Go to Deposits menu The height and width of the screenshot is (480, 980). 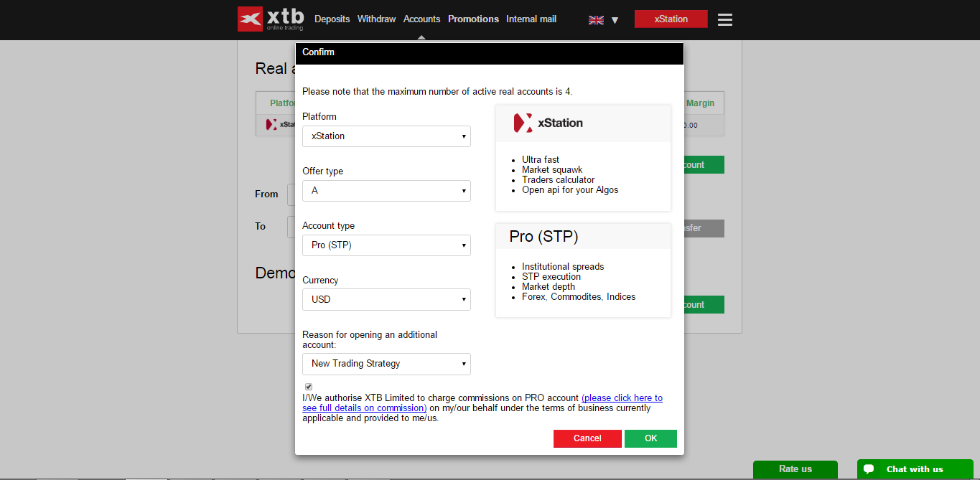point(332,19)
